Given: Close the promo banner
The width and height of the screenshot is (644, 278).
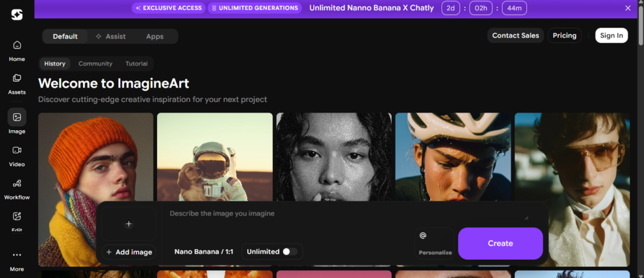Looking at the screenshot, I should [628, 8].
